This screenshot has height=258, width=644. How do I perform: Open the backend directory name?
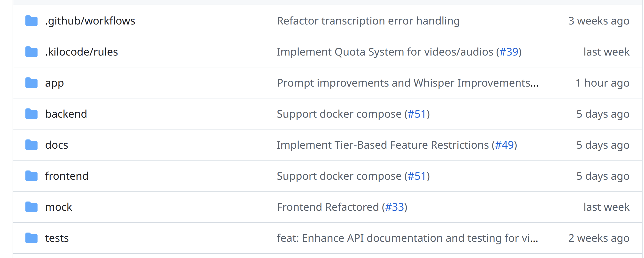[x=66, y=114]
